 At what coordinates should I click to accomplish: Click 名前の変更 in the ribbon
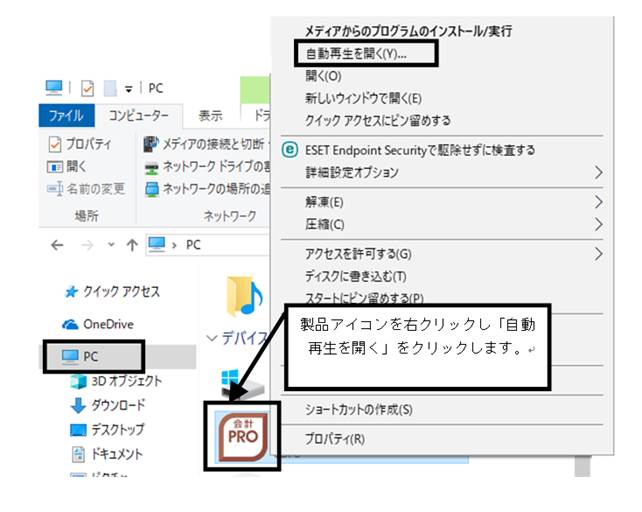(x=86, y=188)
